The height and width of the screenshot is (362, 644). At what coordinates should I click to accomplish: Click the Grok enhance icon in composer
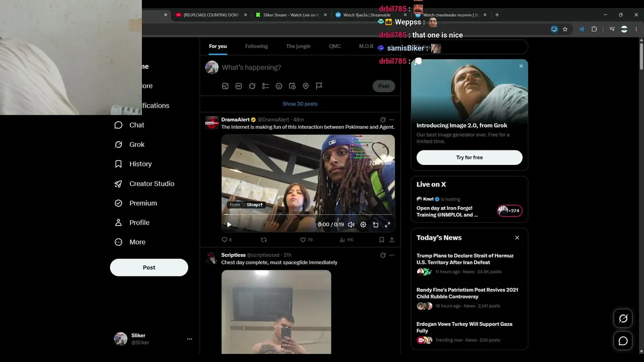[x=252, y=86]
